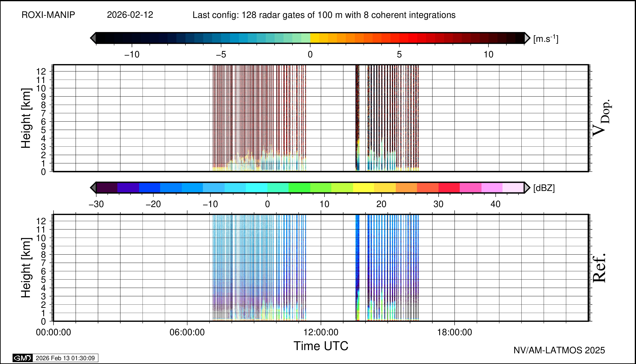Click the [dBZ] unit label
Screen dimensions: 636x364
544,188
